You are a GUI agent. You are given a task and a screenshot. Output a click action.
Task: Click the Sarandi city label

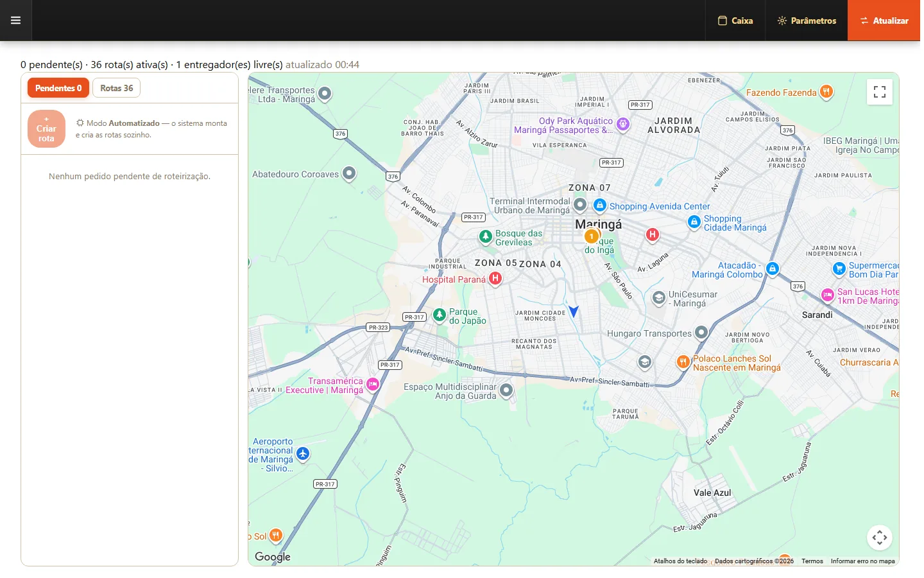tap(817, 315)
